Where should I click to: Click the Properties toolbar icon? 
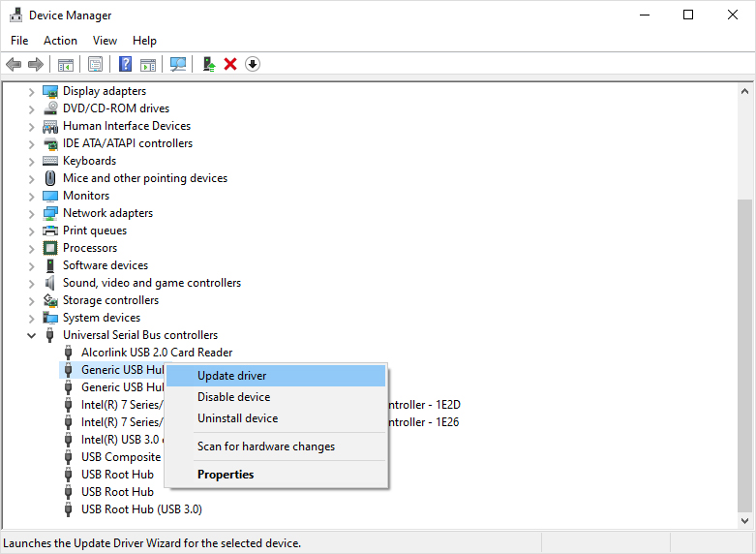(x=95, y=64)
